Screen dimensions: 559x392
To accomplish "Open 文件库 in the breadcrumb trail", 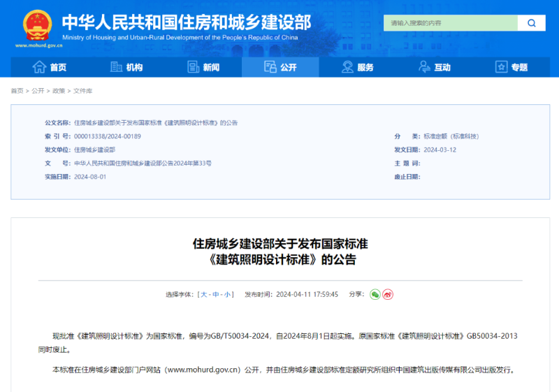I will (82, 91).
